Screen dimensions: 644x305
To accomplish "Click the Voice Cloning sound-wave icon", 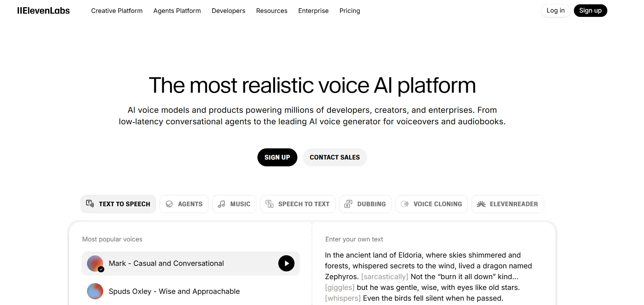I will 405,204.
